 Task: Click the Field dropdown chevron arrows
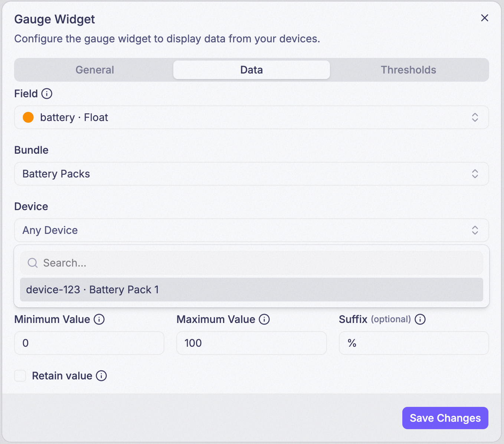(x=475, y=117)
